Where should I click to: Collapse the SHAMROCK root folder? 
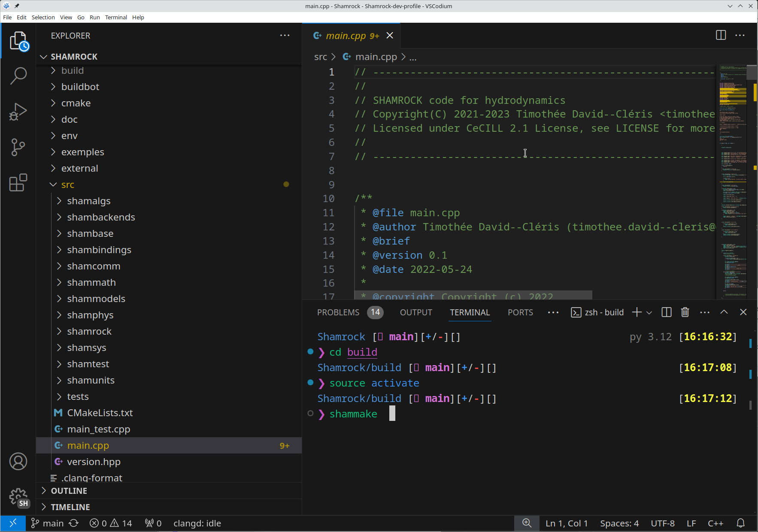pos(169,57)
